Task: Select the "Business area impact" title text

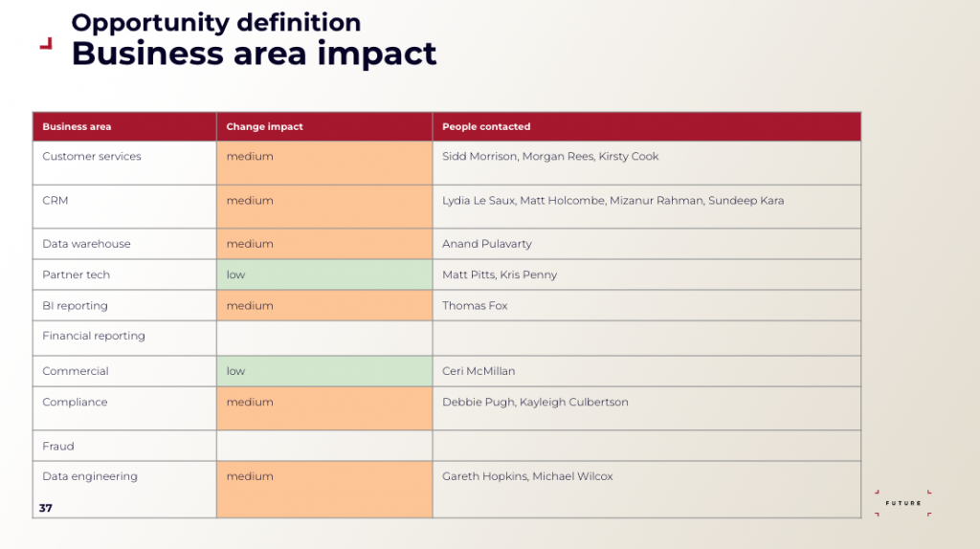Action: (x=254, y=54)
